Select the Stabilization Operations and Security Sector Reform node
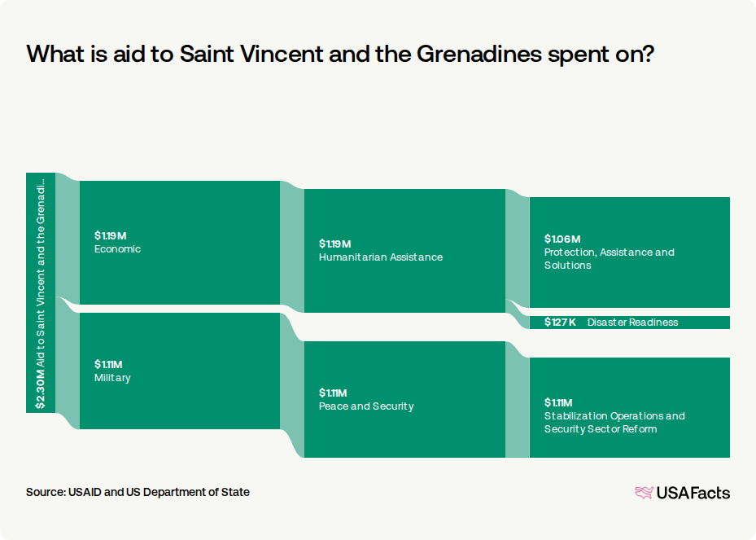 631,407
